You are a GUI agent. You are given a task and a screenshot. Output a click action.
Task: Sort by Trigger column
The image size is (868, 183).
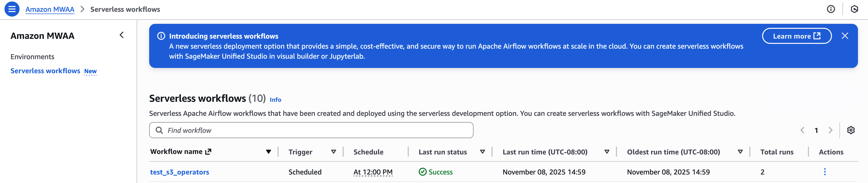tap(333, 152)
